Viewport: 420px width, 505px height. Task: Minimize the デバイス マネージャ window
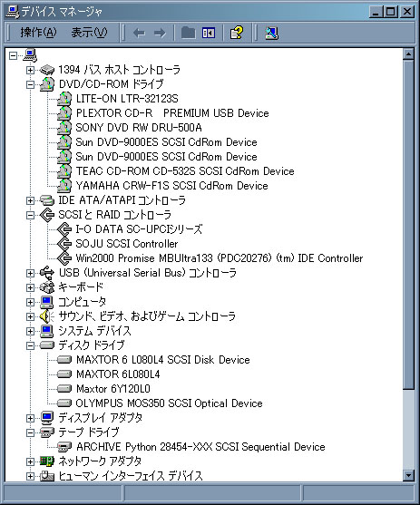point(376,12)
